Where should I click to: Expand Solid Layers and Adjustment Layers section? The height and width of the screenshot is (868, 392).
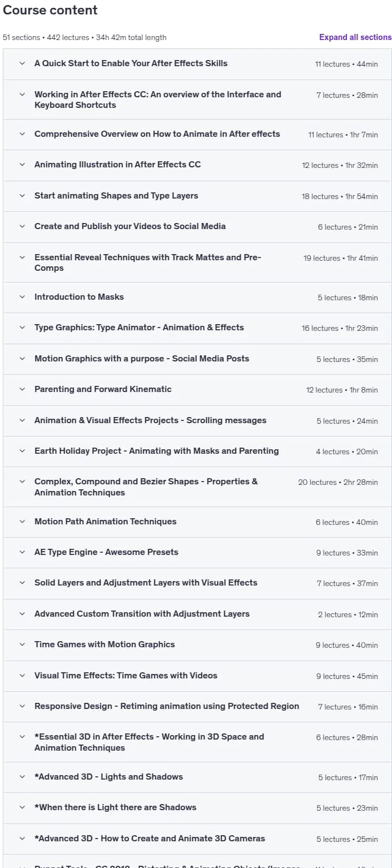pyautogui.click(x=197, y=583)
